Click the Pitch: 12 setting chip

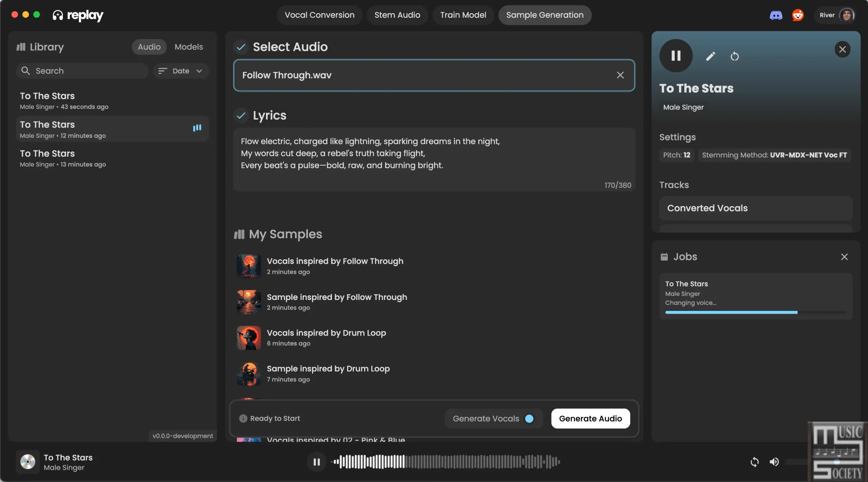[677, 155]
